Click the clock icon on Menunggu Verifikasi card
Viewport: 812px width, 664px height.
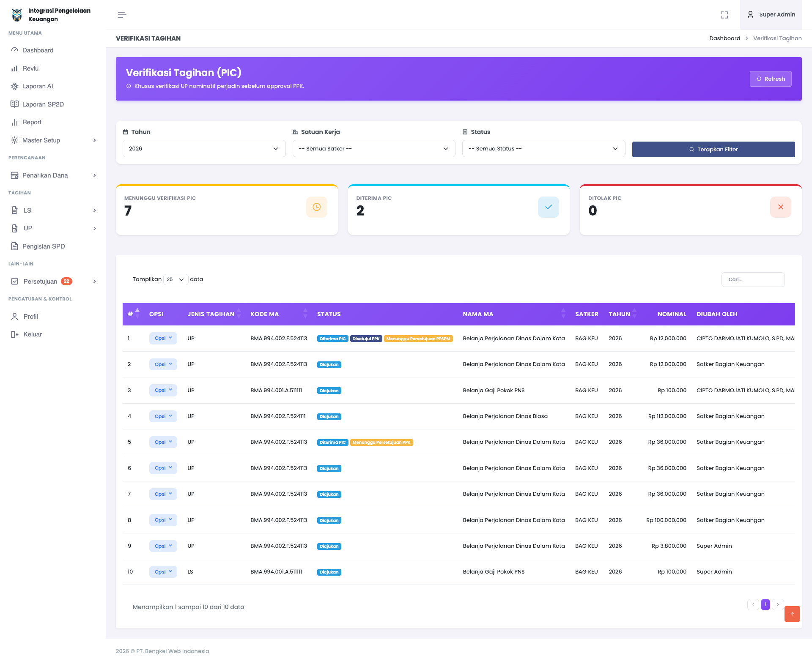(x=316, y=207)
